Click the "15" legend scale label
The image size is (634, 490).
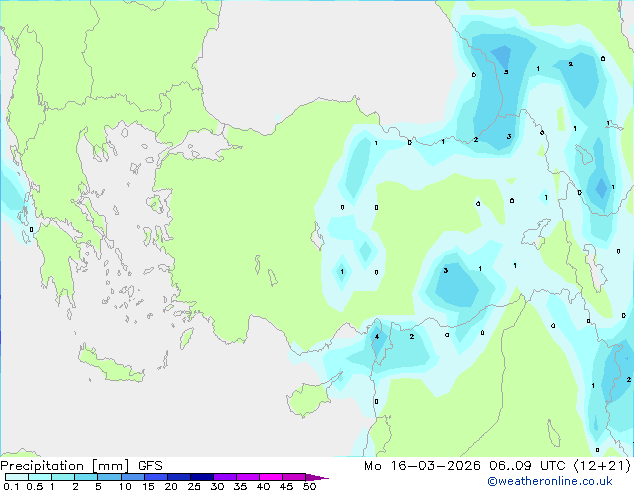pos(148,486)
